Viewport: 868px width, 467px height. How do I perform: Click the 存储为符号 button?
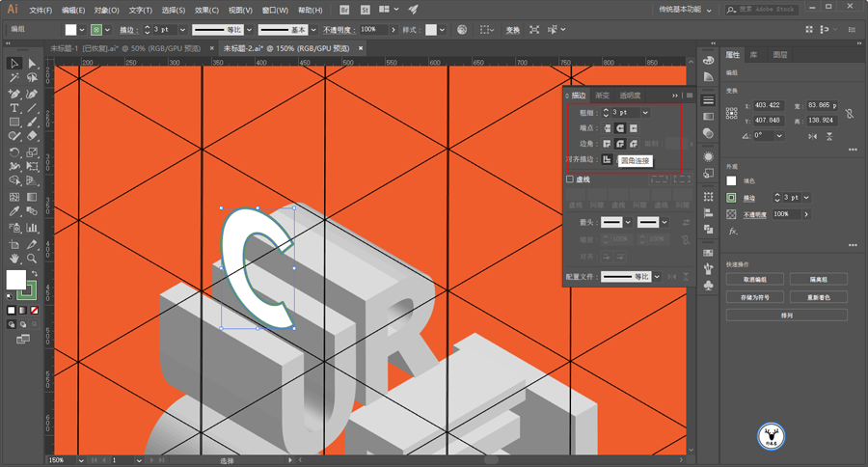[755, 297]
